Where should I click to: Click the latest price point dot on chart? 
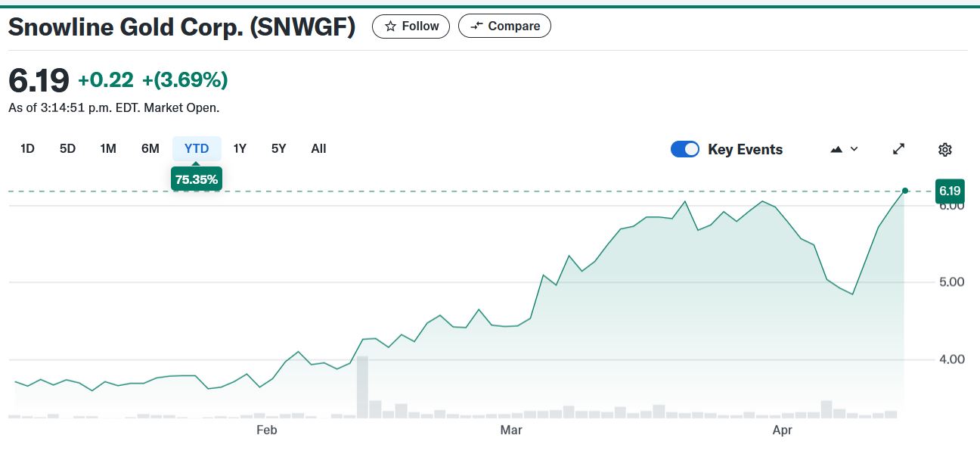click(905, 191)
